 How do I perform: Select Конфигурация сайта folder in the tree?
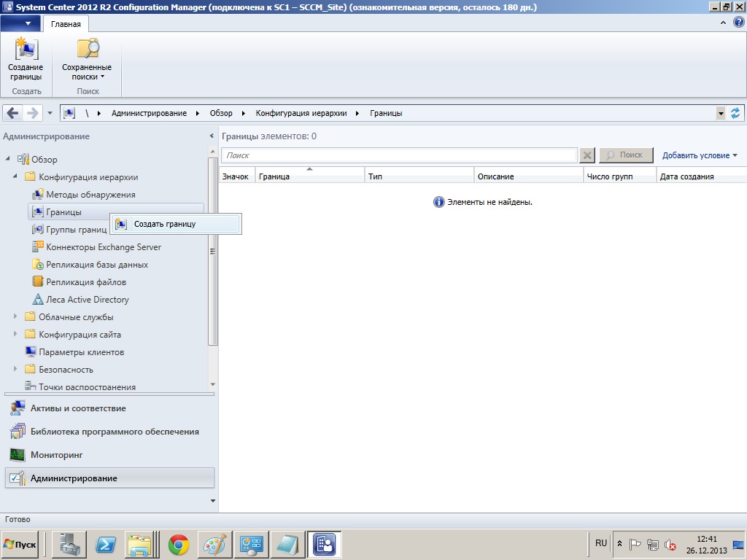click(80, 335)
